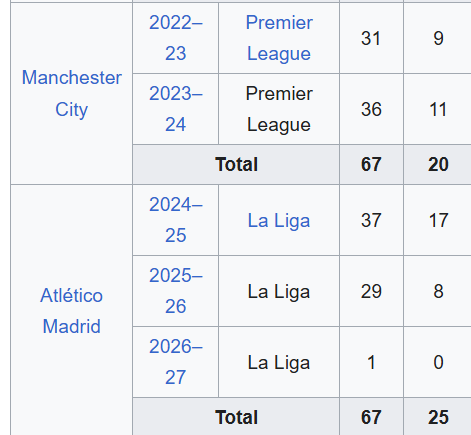Click the 17 goals cell for 2024–25
Screen dimensions: 471x435
coord(438,220)
